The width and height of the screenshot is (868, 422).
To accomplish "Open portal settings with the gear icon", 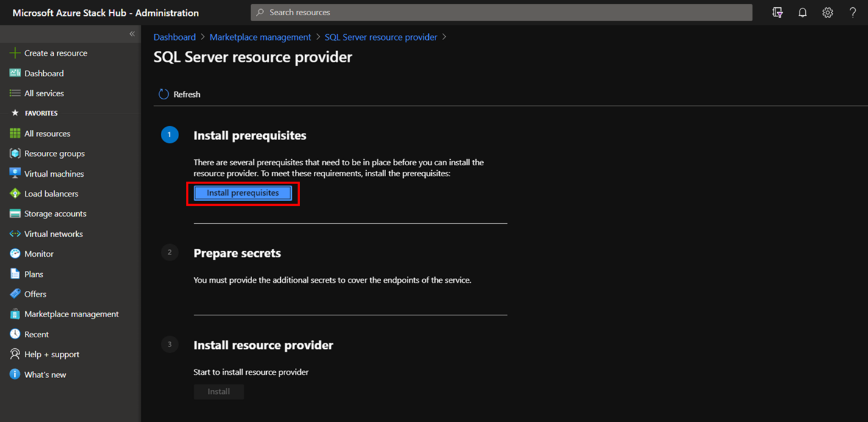I will [827, 12].
